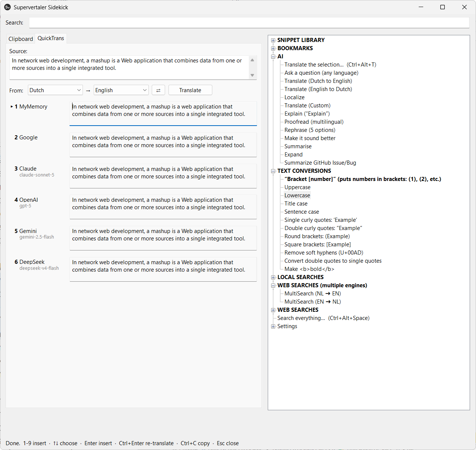Click the swap languages arrows button
Screen dimensions: 476x450
click(158, 90)
